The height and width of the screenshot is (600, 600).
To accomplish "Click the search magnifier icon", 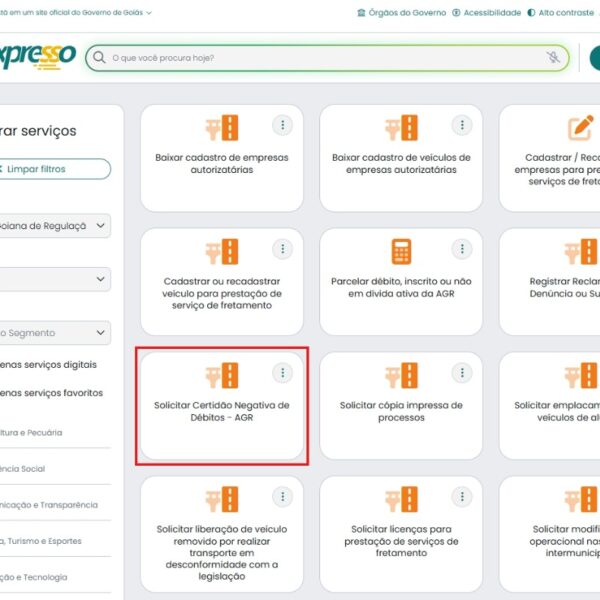I will coord(99,58).
